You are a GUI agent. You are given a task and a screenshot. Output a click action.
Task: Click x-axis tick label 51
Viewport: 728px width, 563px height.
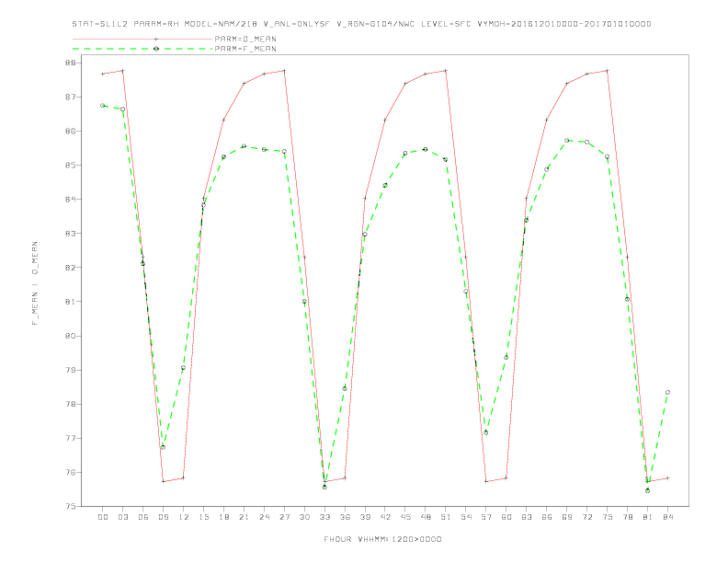point(446,517)
